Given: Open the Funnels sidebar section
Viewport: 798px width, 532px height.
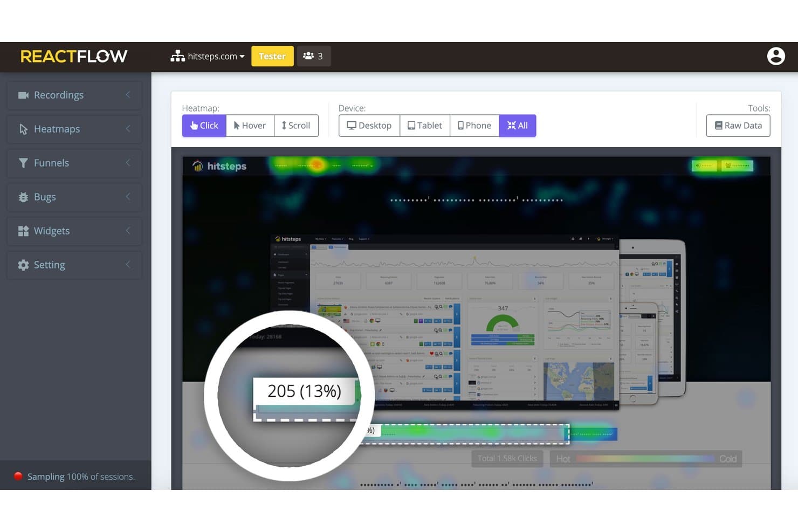Looking at the screenshot, I should pos(74,163).
